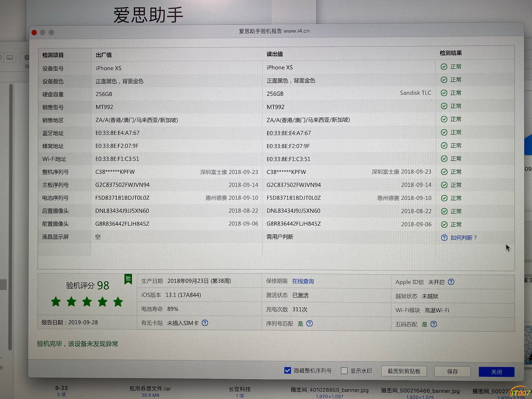Viewport: 532px width, 399px height.
Task: Select 摄图网_500216466_banner.jpg in the background window
Action: (x=420, y=391)
